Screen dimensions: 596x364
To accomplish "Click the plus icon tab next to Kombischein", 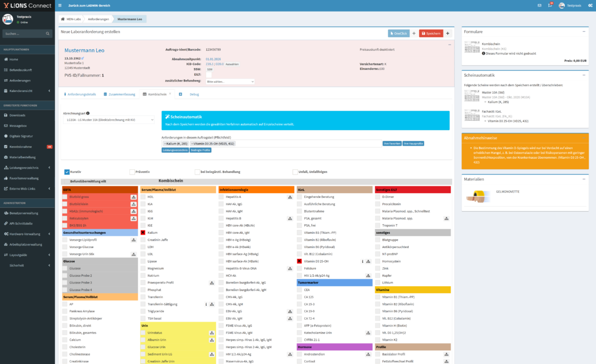I will point(180,94).
